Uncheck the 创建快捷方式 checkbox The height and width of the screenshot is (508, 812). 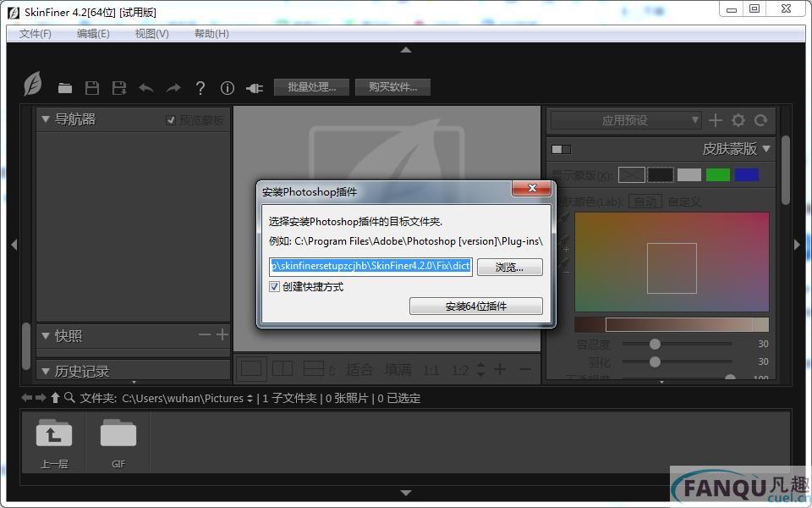(x=274, y=287)
